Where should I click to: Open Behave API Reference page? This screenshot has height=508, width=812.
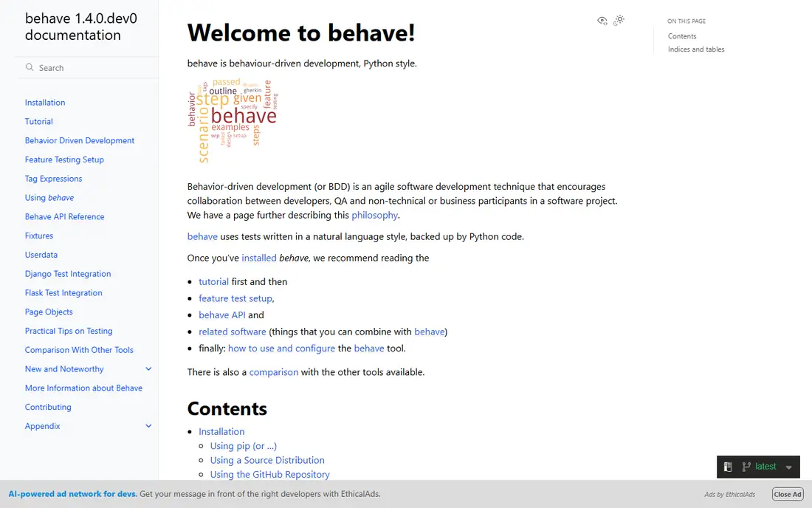(x=65, y=216)
